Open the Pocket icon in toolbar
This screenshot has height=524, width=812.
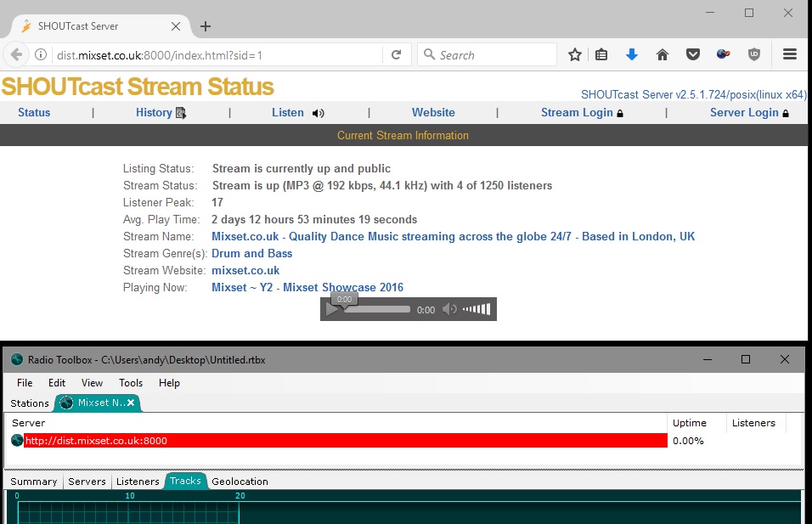(x=693, y=55)
